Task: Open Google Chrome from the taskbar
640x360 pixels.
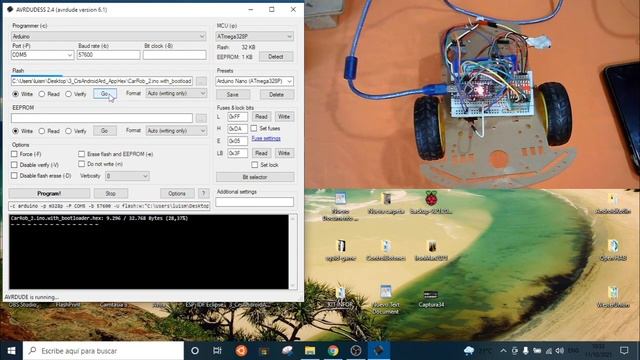Action: [333, 351]
